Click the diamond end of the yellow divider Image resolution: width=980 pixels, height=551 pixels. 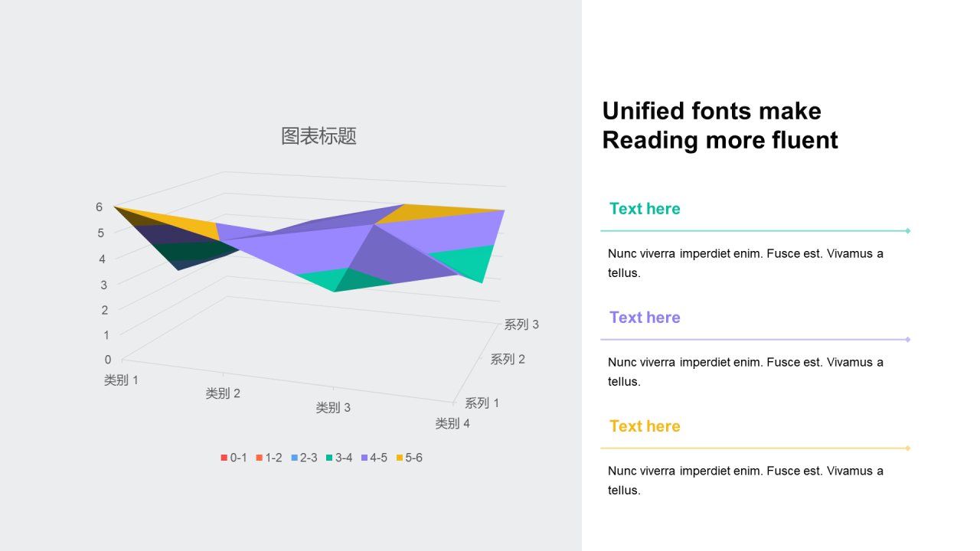tap(908, 448)
